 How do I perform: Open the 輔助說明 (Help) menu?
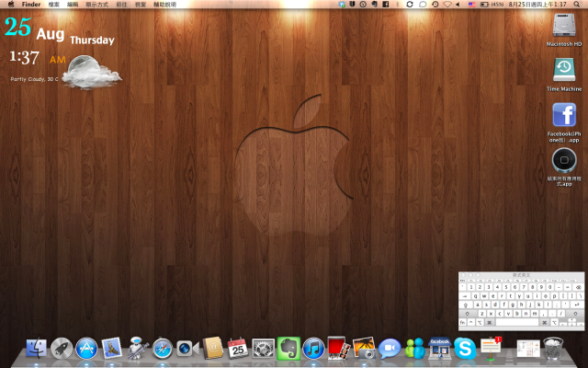(164, 5)
